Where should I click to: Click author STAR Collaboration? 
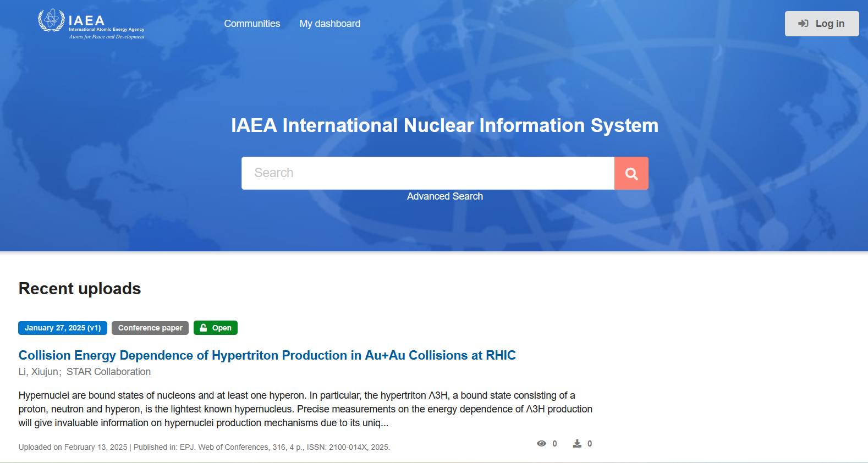(108, 372)
